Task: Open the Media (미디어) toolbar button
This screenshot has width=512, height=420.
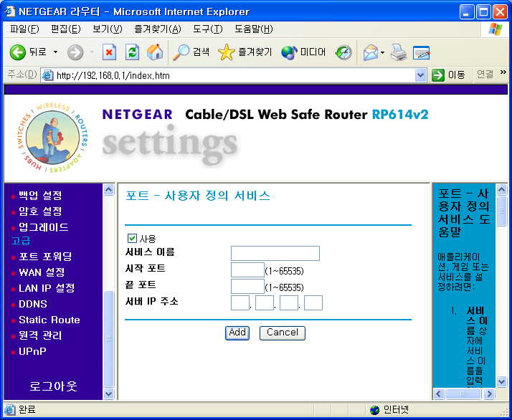Action: coord(303,52)
